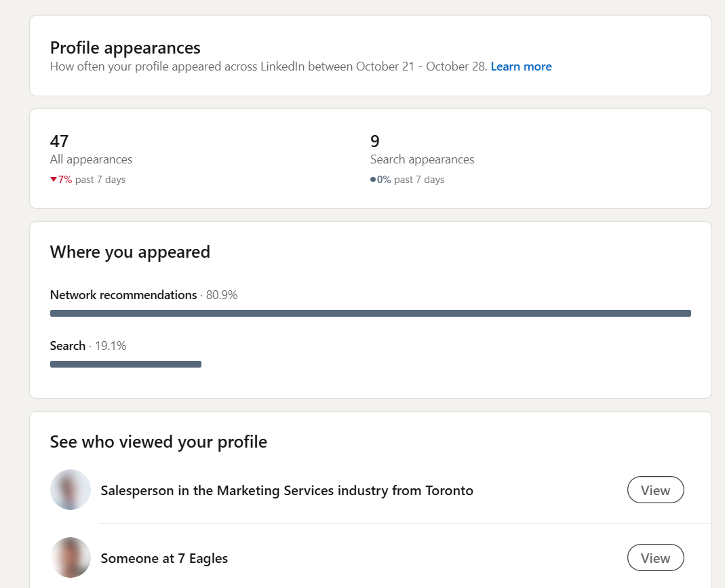Click the Search percentage progress bar
Viewport: 725px width, 588px height.
pos(125,364)
